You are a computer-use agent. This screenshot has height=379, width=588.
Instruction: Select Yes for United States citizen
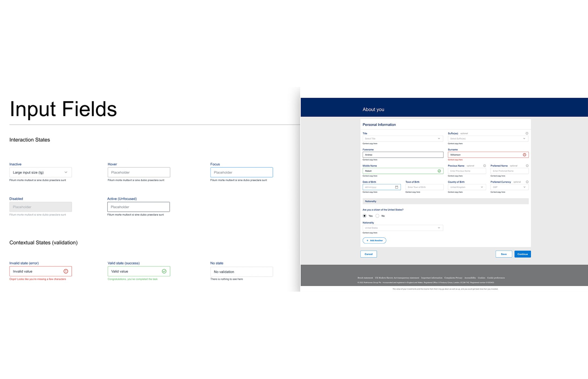pos(364,216)
